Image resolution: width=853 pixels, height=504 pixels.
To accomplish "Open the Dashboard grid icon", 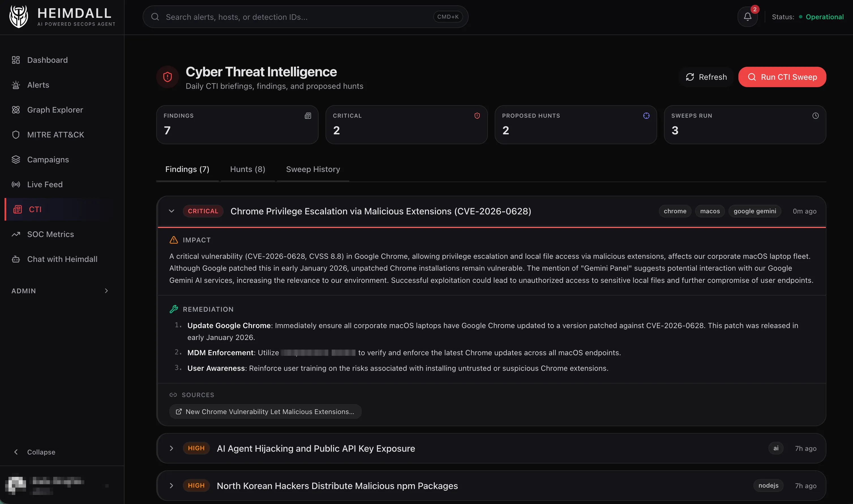I will [x=16, y=60].
